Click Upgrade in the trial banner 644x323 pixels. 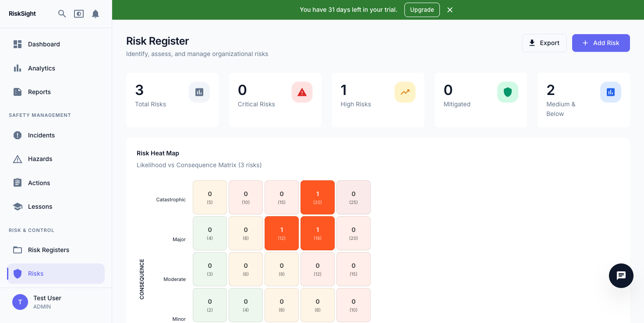pyautogui.click(x=422, y=10)
